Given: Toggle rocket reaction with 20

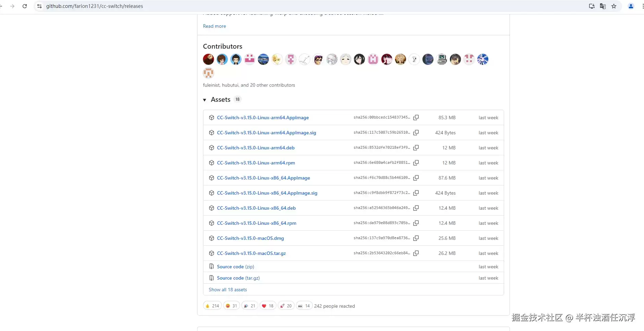Looking at the screenshot, I should tap(286, 306).
